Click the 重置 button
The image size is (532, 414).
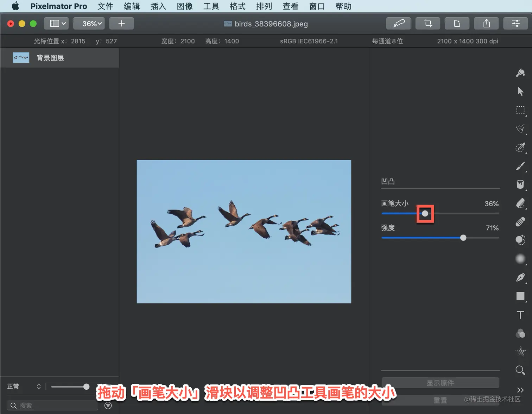(x=440, y=400)
